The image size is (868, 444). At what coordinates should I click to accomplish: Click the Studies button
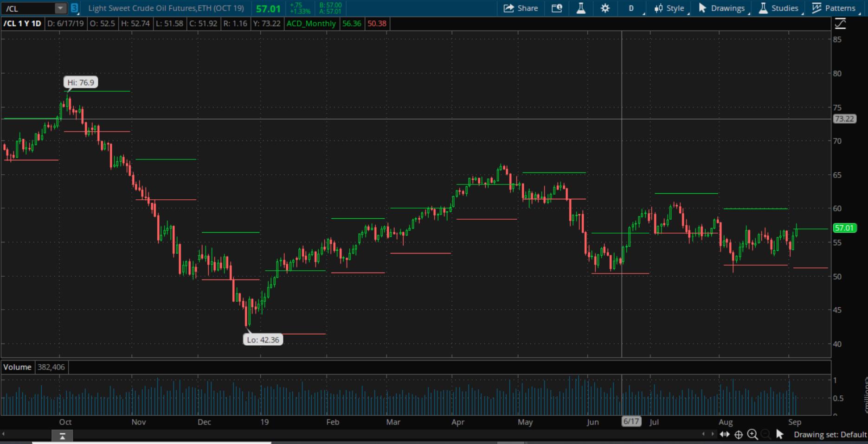(x=779, y=8)
